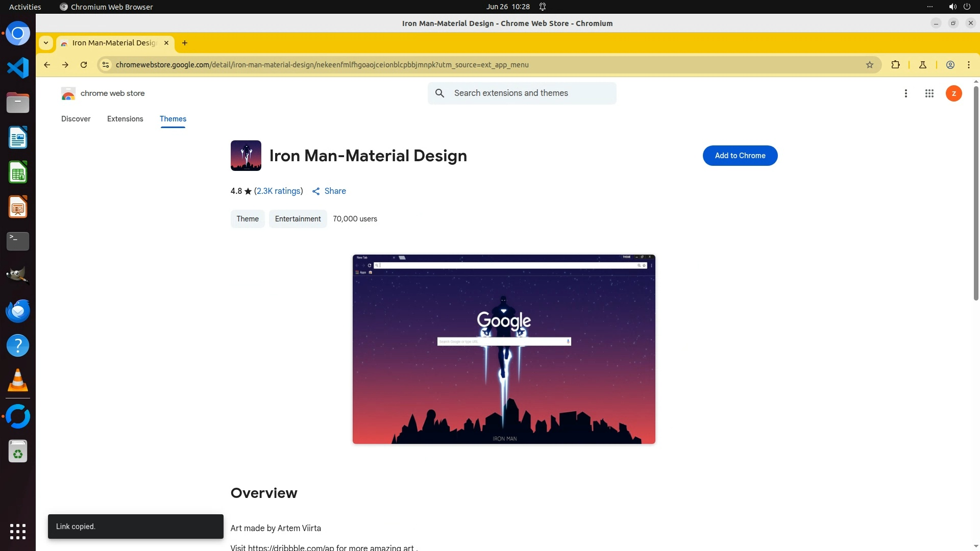View site information icon in address bar
This screenshot has width=980, height=551.
(x=106, y=65)
